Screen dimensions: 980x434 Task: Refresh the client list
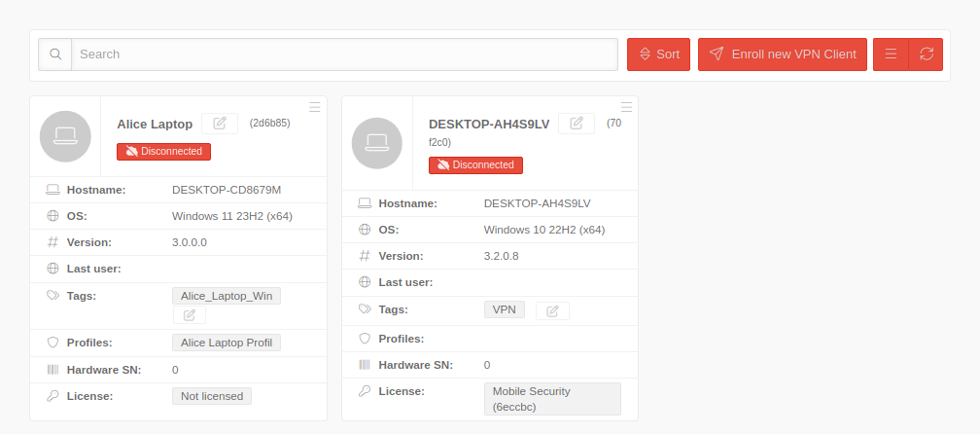[x=926, y=54]
